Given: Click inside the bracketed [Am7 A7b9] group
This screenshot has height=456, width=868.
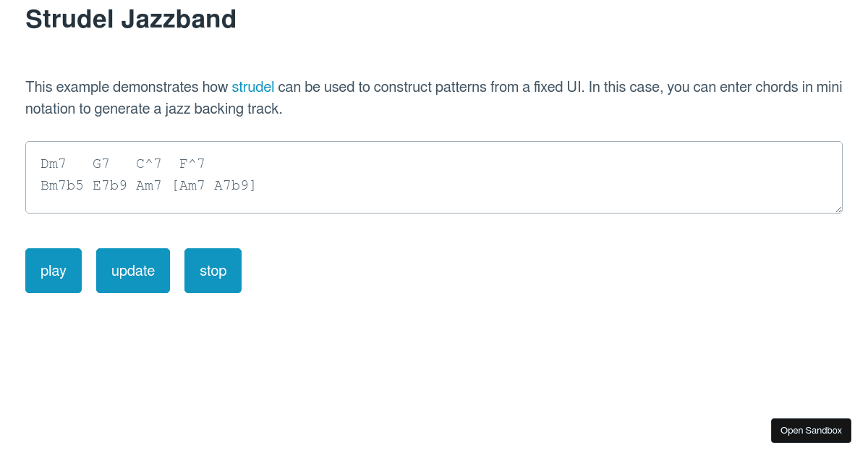Looking at the screenshot, I should click(x=213, y=185).
